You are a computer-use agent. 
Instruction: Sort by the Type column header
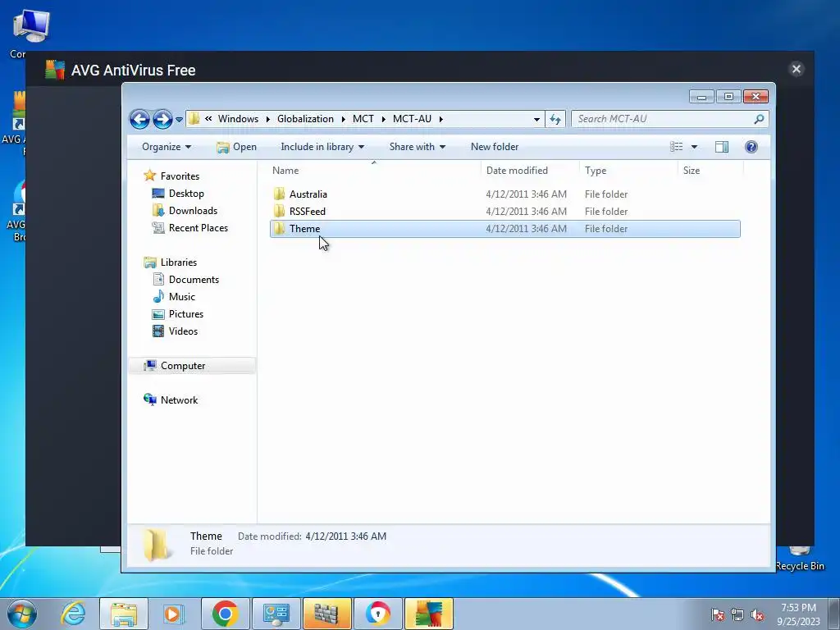pyautogui.click(x=629, y=171)
